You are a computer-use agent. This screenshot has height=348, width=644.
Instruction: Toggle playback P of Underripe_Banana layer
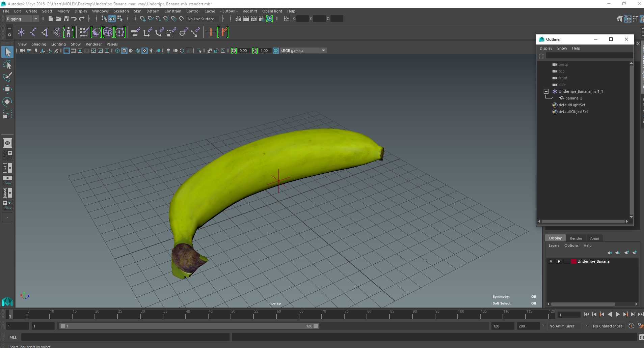point(559,261)
